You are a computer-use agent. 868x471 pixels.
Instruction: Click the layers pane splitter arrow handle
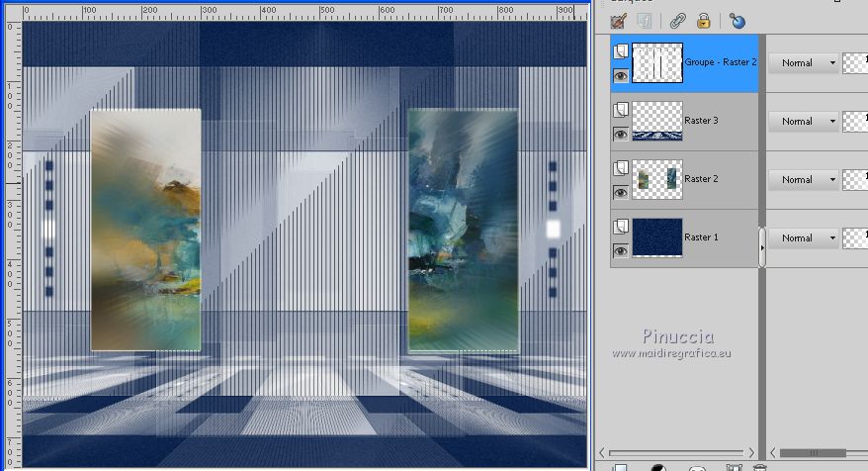pos(762,247)
